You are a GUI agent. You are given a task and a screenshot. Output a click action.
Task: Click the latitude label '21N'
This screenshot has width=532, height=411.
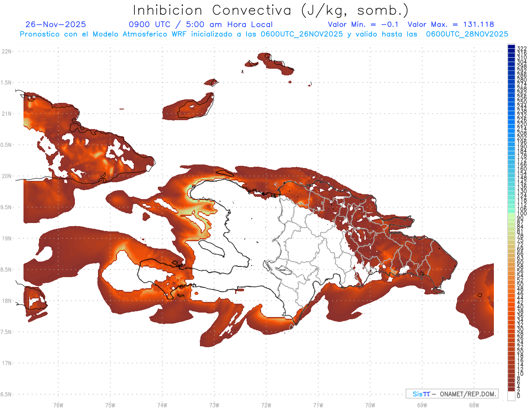[7, 114]
